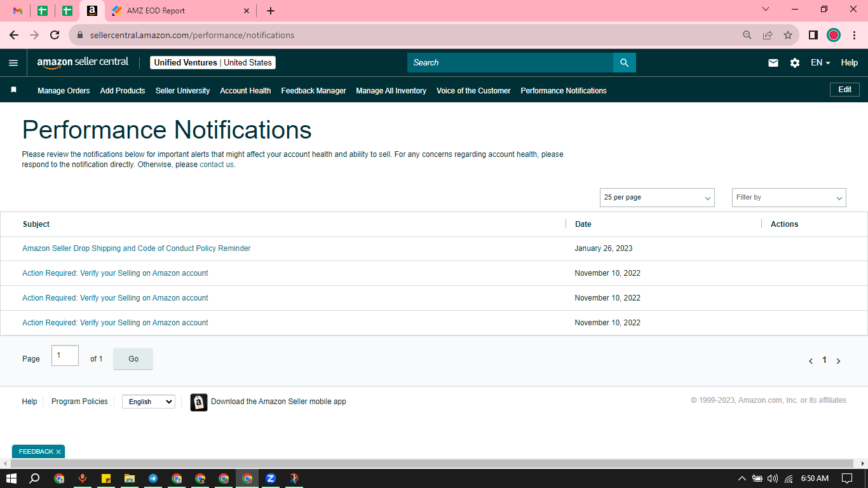The height and width of the screenshot is (488, 868).
Task: Click the Date column header
Action: tap(583, 224)
